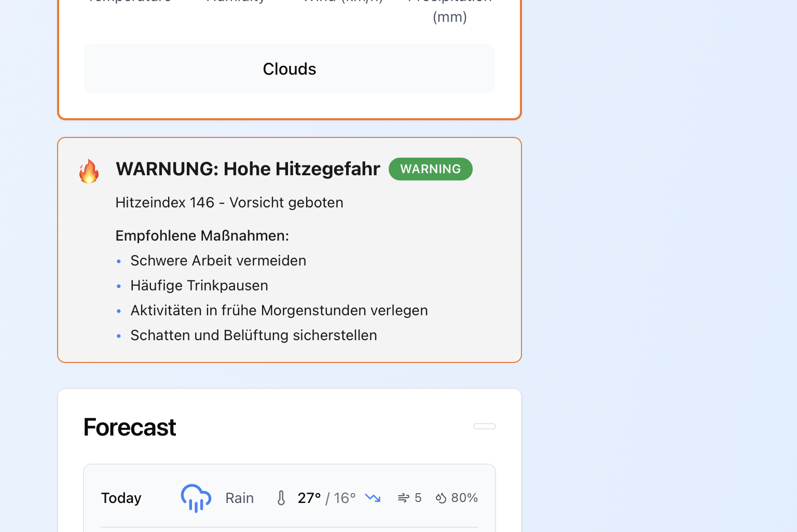Click the 80% humidity value
The width and height of the screenshot is (797, 532).
coord(464,498)
